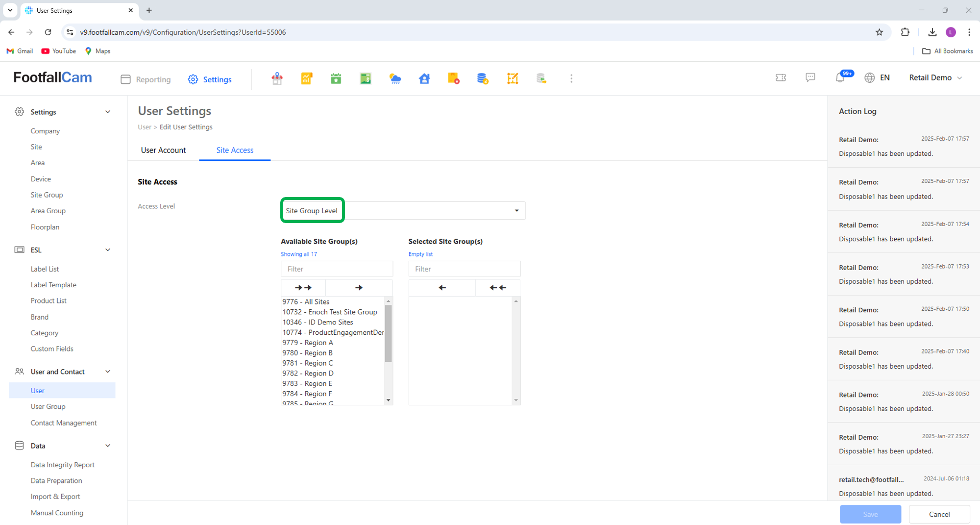Open the Chrome profile avatar
Viewport: 980px width, 525px height.
click(x=951, y=32)
